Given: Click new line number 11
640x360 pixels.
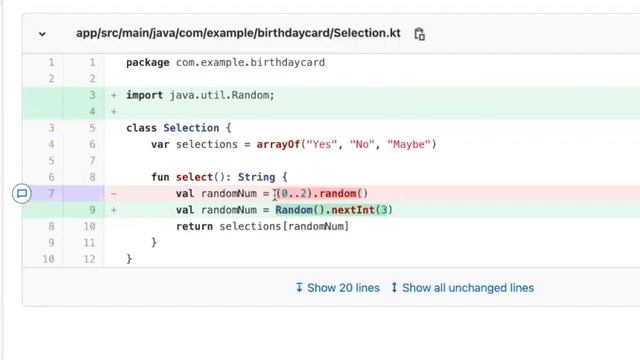Looking at the screenshot, I should click(89, 242).
